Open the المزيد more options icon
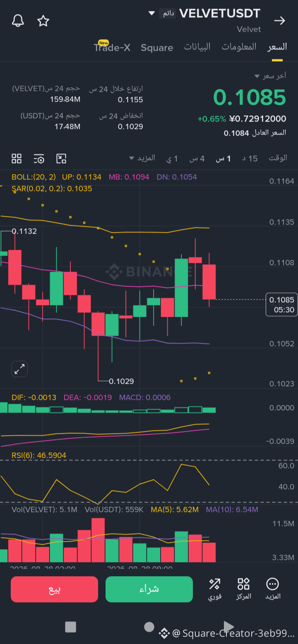298x644 pixels. [x=272, y=589]
